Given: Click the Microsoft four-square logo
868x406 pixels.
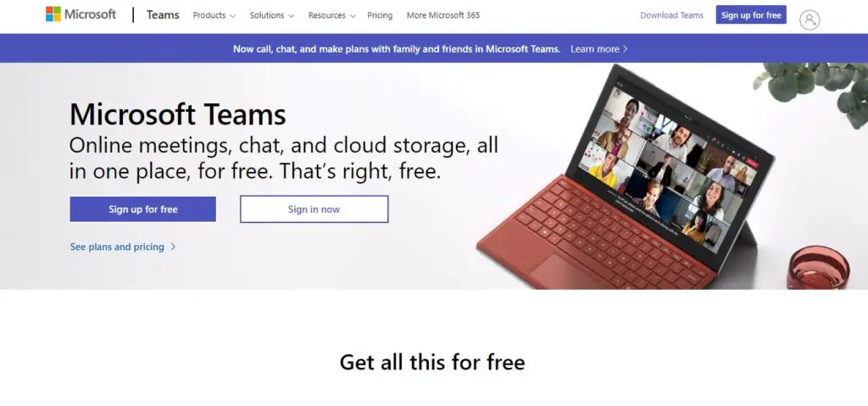Looking at the screenshot, I should (x=53, y=14).
